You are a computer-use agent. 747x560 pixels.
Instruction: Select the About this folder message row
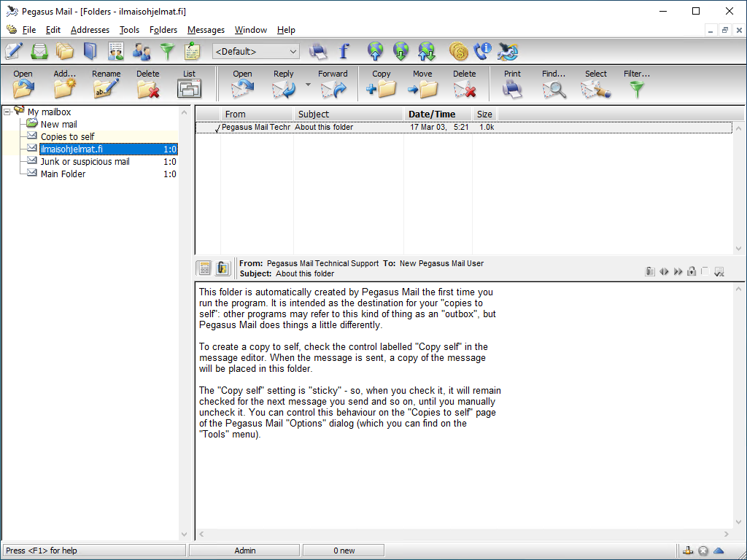click(x=463, y=127)
